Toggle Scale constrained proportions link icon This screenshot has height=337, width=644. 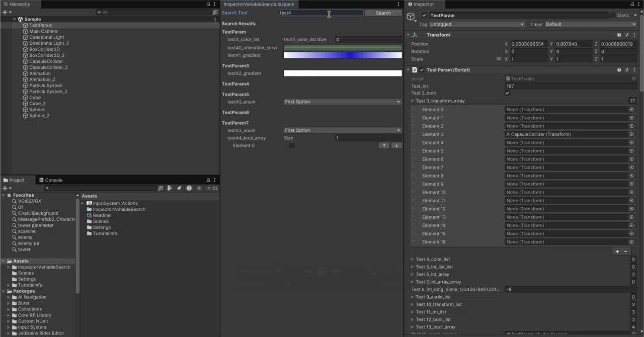(x=499, y=59)
